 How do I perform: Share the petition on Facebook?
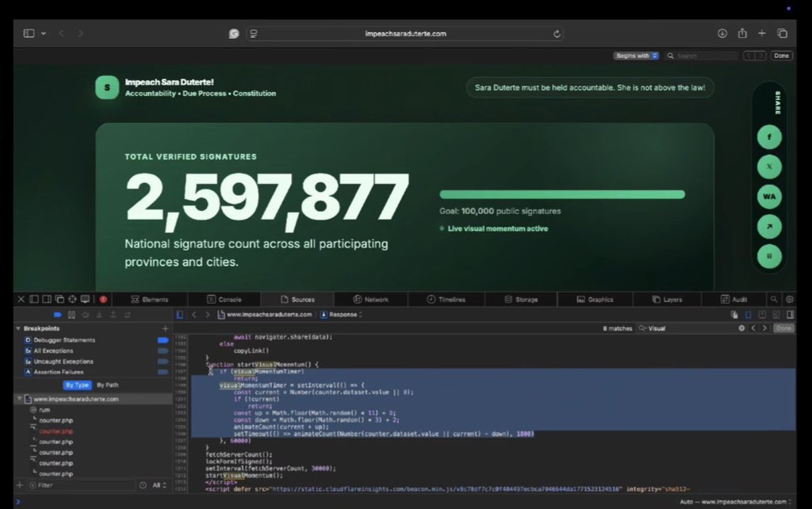point(769,137)
